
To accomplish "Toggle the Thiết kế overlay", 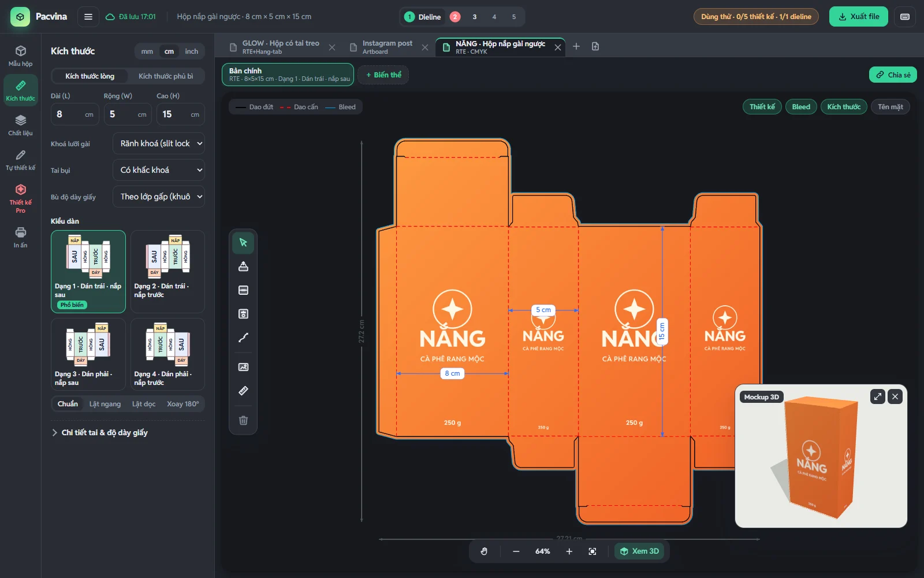I will point(762,107).
